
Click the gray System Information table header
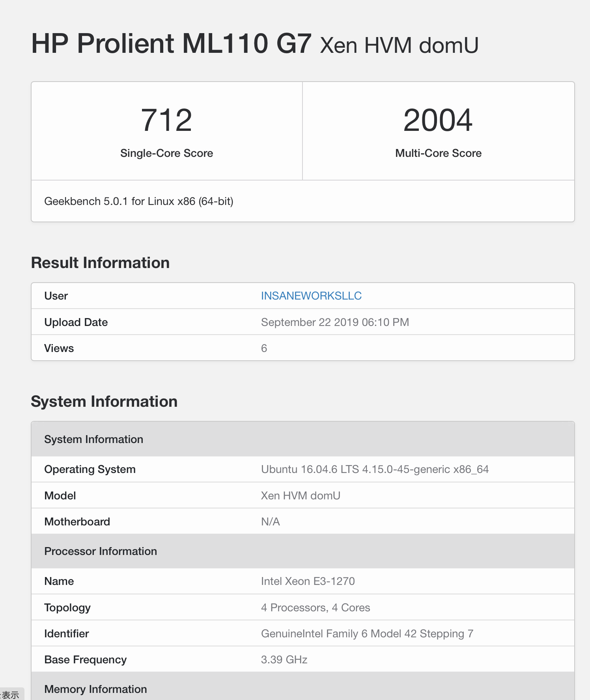[303, 439]
